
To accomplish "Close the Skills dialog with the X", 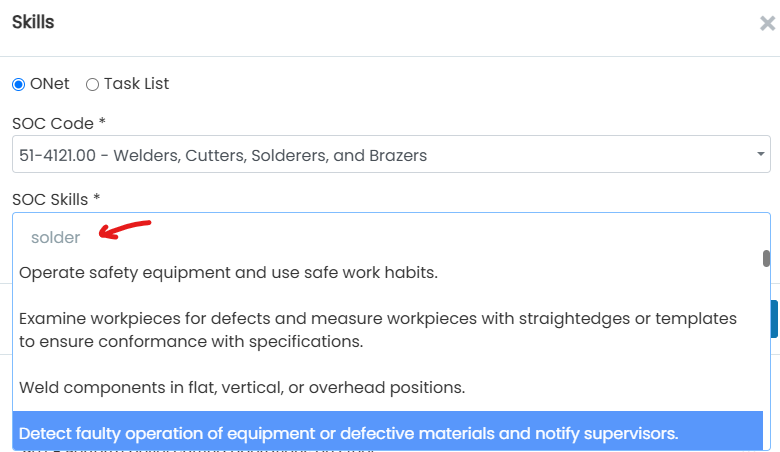I will (x=767, y=23).
